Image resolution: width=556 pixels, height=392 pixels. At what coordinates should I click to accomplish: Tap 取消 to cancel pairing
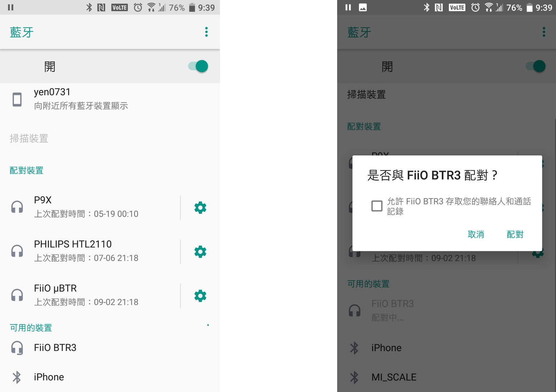click(476, 234)
